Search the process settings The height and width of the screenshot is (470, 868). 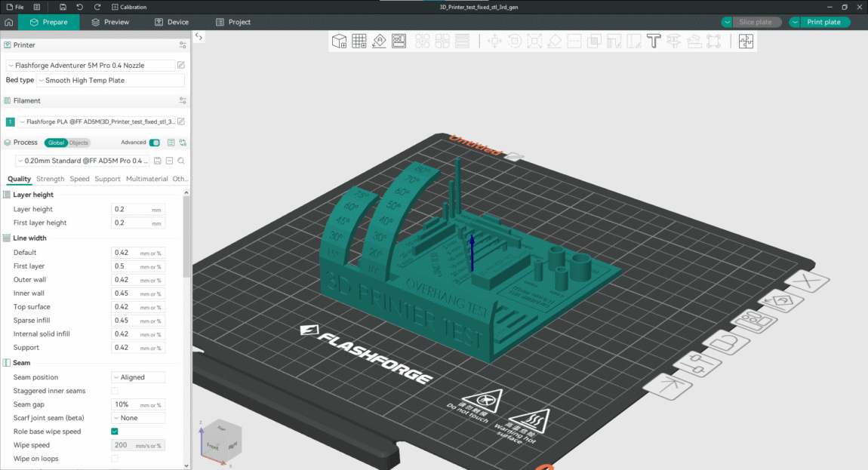(181, 161)
